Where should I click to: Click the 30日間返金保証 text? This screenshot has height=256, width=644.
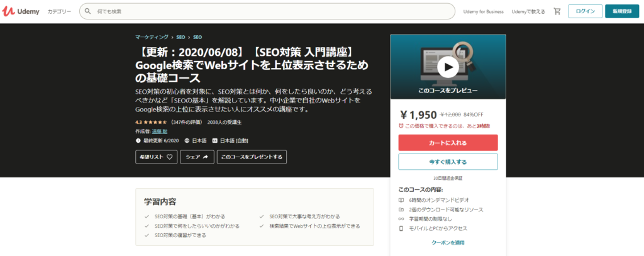coord(448,179)
